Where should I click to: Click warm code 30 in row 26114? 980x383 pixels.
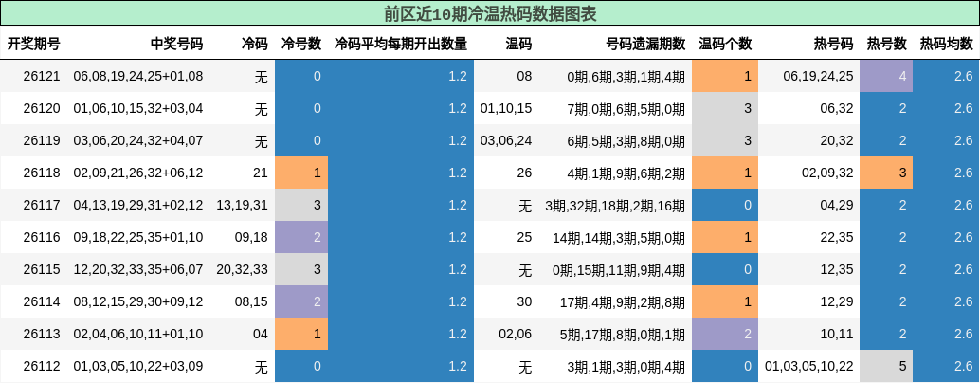coord(524,301)
